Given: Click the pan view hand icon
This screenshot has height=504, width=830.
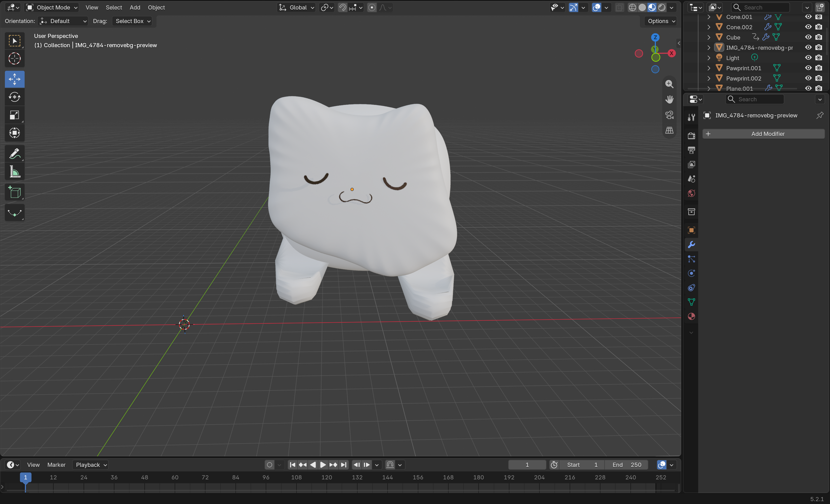Looking at the screenshot, I should point(669,99).
